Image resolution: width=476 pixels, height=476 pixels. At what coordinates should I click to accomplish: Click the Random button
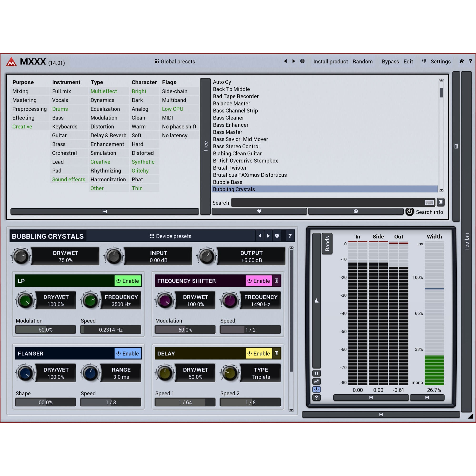(x=362, y=61)
